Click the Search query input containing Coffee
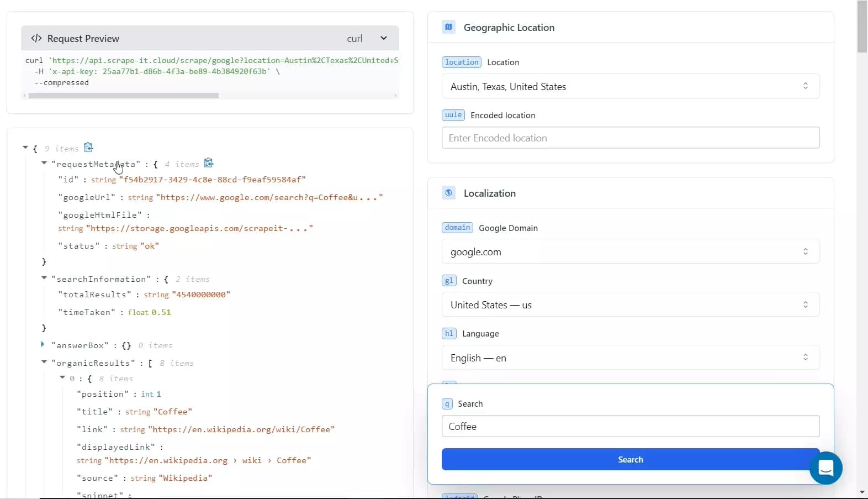The width and height of the screenshot is (868, 499). tap(631, 427)
